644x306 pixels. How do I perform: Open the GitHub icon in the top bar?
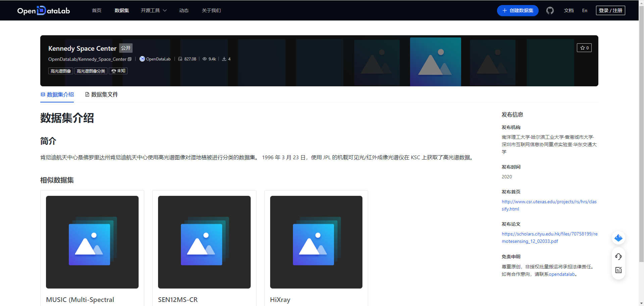[550, 10]
